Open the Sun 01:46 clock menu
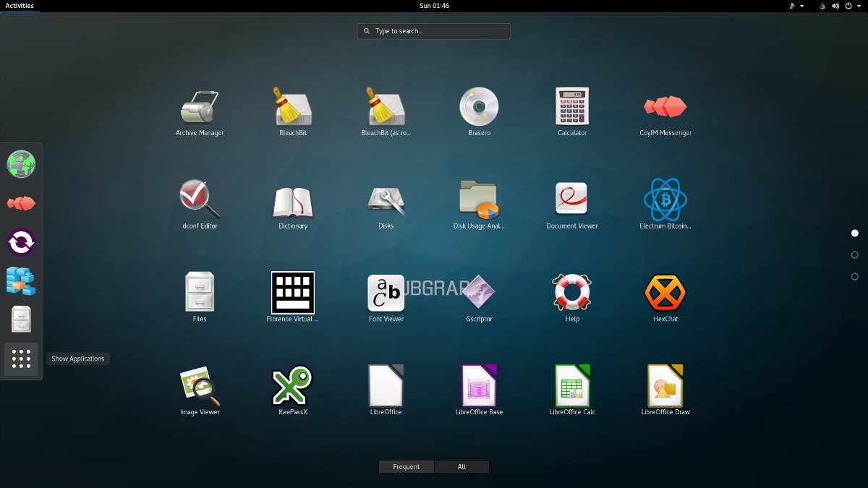The width and height of the screenshot is (868, 488). [x=434, y=6]
